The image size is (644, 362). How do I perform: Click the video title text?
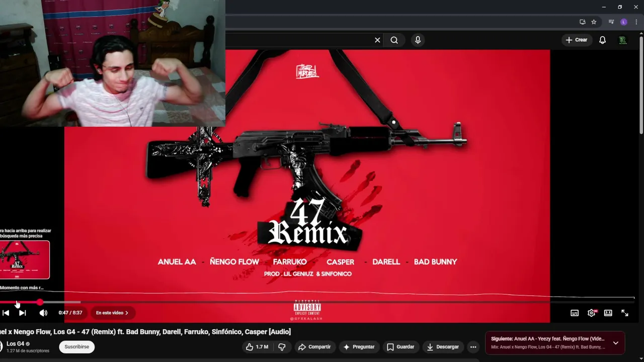click(x=145, y=332)
